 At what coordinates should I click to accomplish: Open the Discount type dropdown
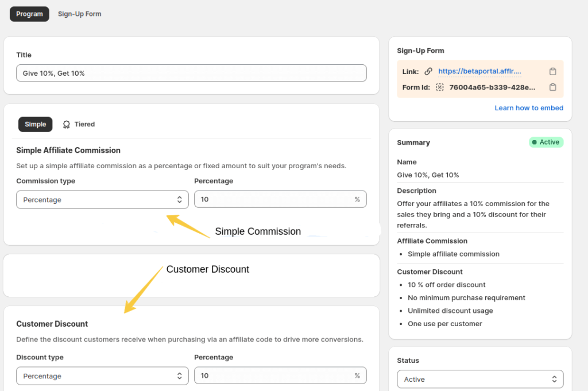pyautogui.click(x=102, y=375)
